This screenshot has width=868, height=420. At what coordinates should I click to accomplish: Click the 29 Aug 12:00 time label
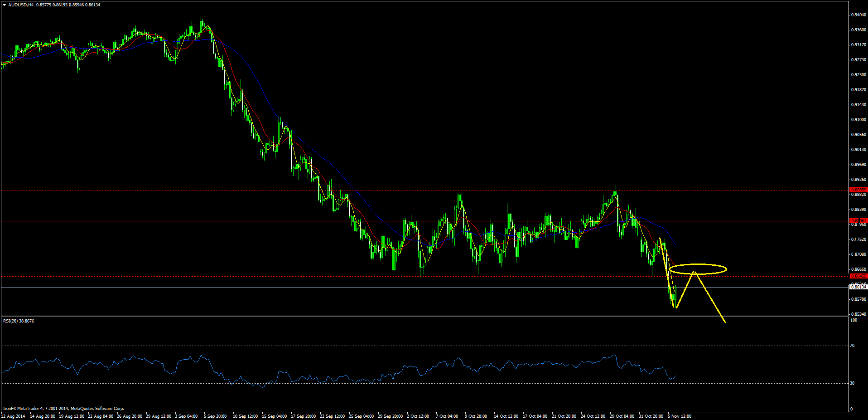(x=159, y=416)
